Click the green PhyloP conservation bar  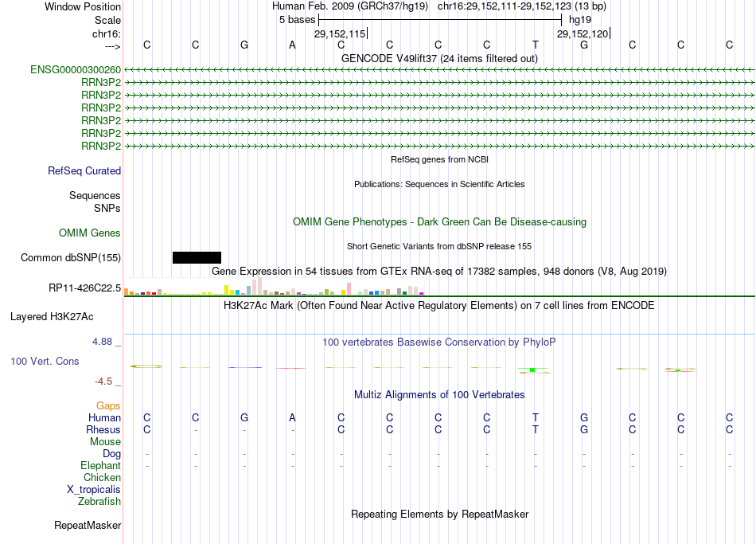pyautogui.click(x=532, y=370)
